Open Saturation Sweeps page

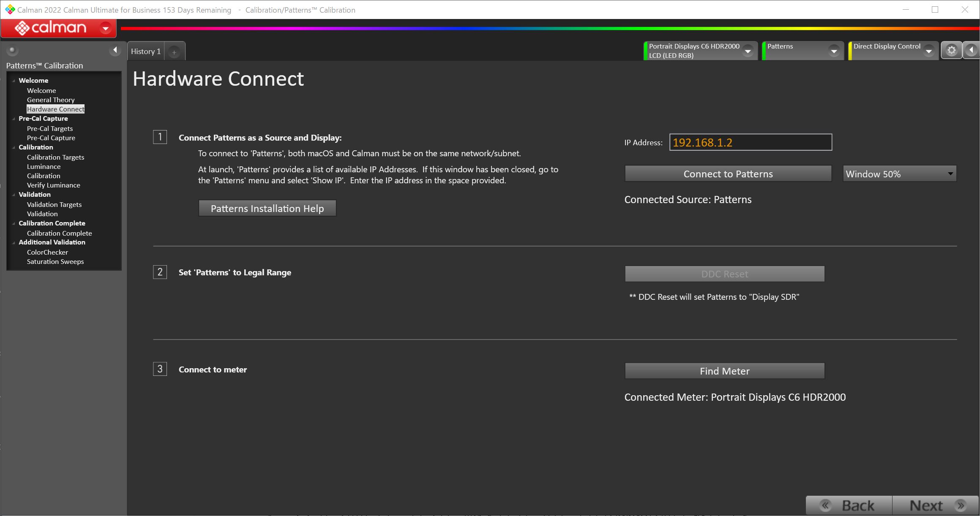[55, 261]
